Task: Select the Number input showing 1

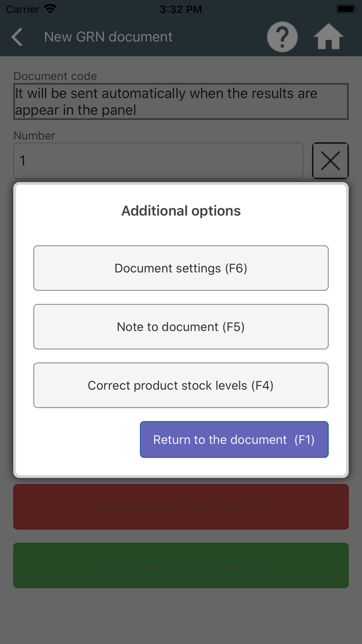Action: tap(158, 160)
